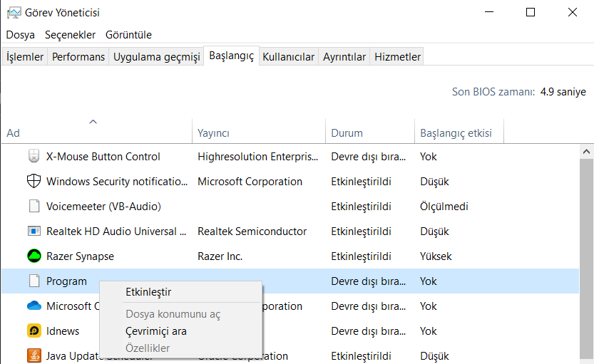The height and width of the screenshot is (364, 594).
Task: Click Düşük impact in Windows Security row
Action: pos(434,182)
